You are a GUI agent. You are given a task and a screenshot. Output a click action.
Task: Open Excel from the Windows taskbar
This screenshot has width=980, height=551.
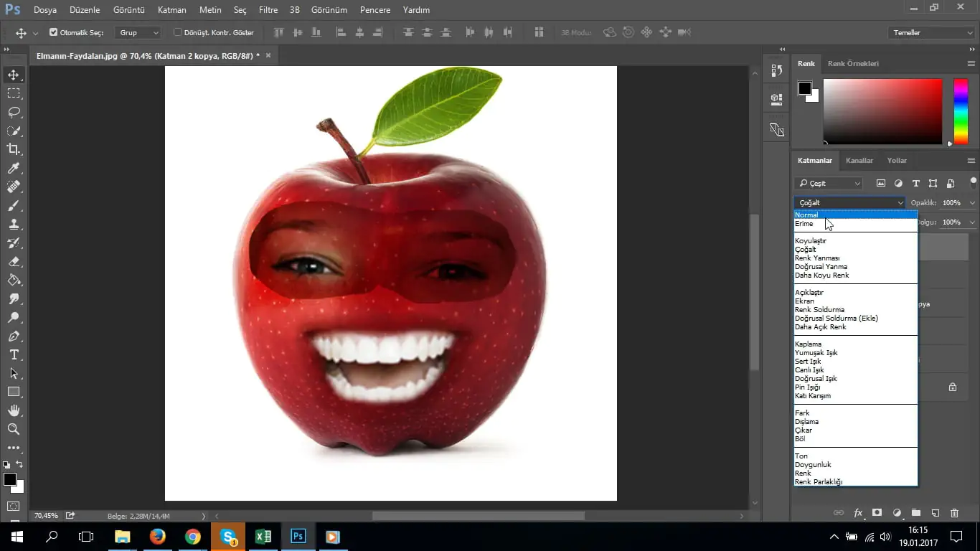263,536
